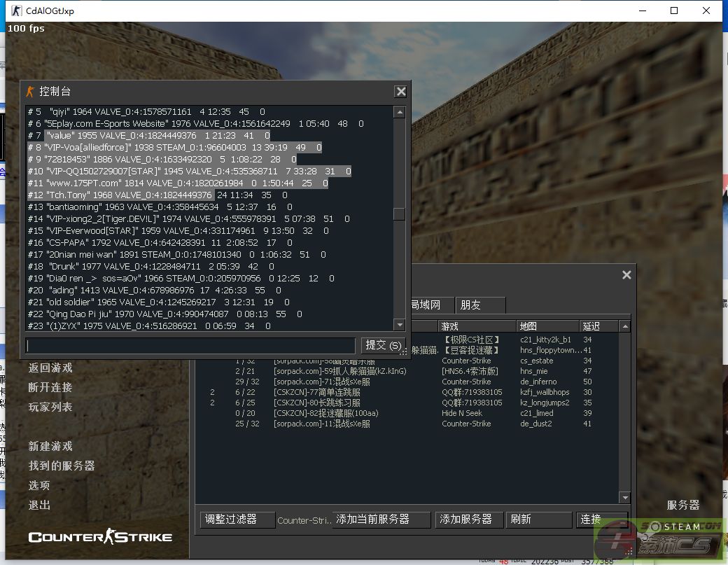728x565 pixels.
Task: Click console line for player "(1)ZYX"
Action: pos(149,326)
